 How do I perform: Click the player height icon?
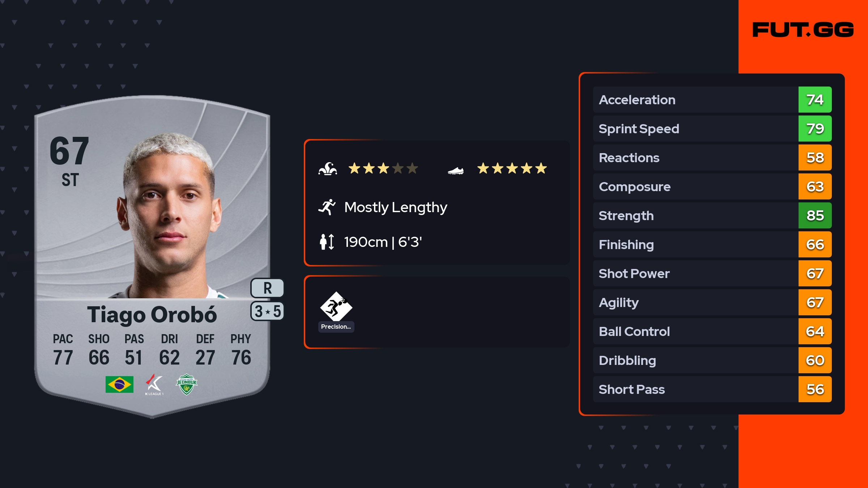click(327, 242)
